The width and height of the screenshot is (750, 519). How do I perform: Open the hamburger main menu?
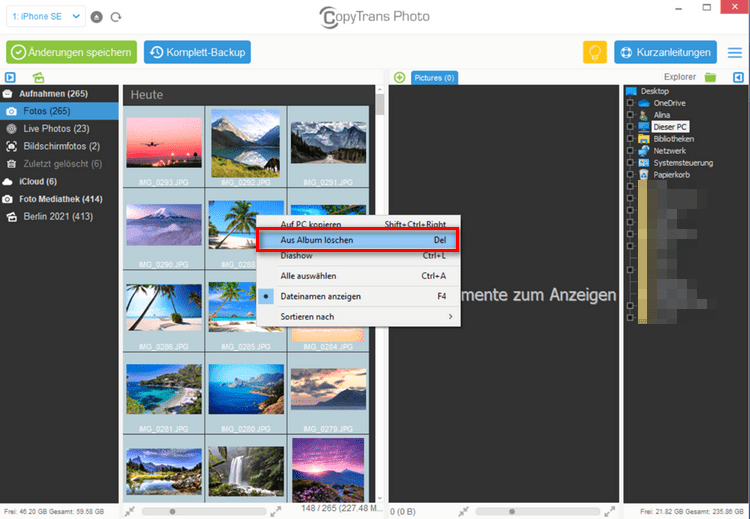pyautogui.click(x=735, y=53)
